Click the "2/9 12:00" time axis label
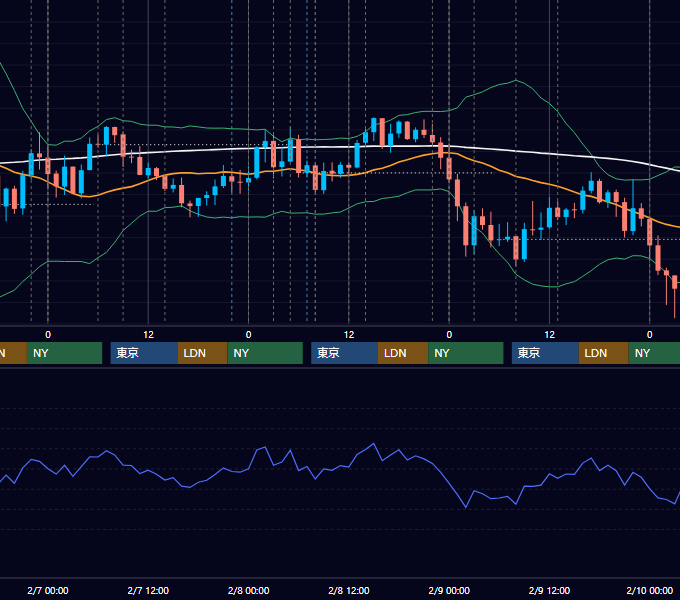This screenshot has width=680, height=600. [x=549, y=590]
